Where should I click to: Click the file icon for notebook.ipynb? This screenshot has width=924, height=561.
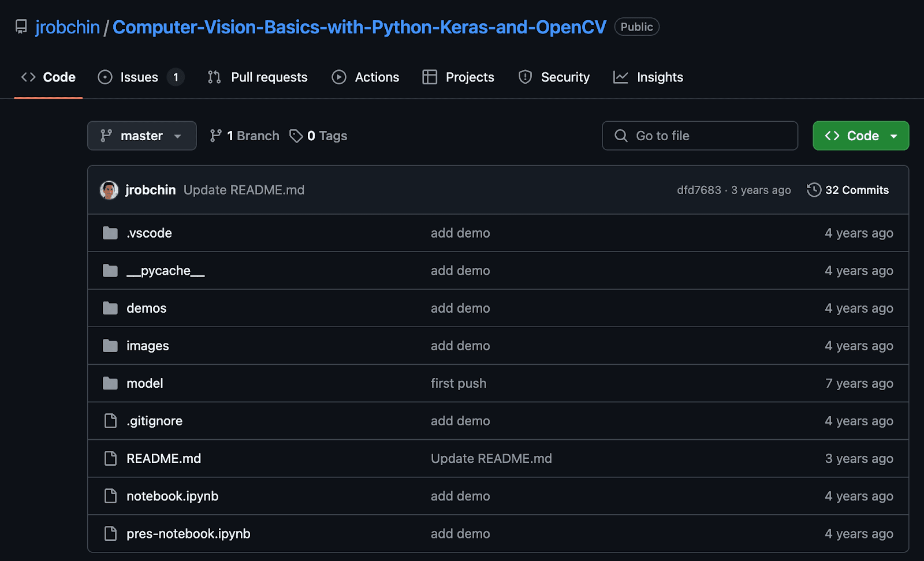tap(110, 496)
